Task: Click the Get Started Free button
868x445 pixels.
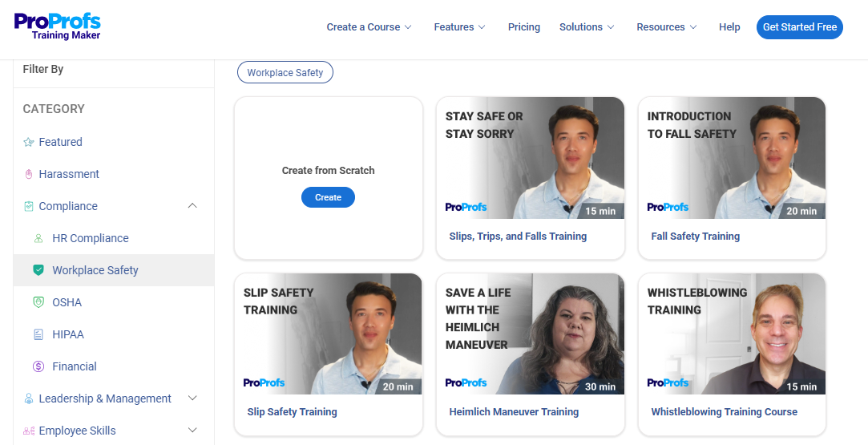Action: (x=799, y=27)
